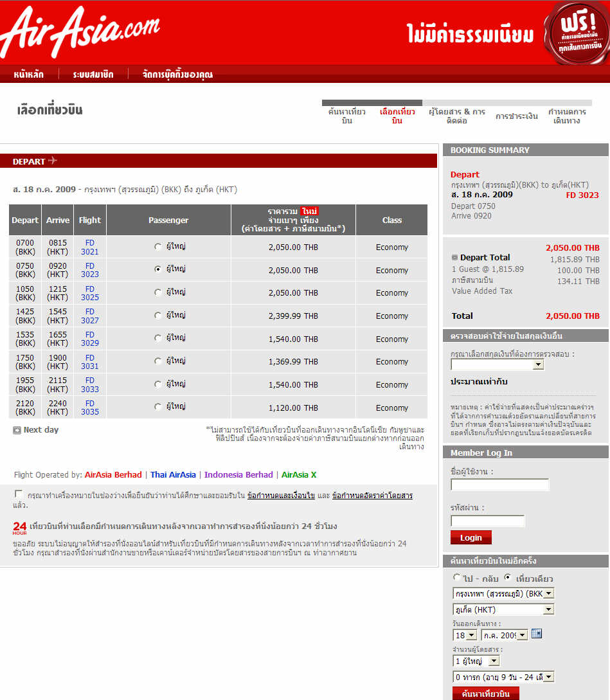Open flight FD 3025 link

(x=90, y=293)
